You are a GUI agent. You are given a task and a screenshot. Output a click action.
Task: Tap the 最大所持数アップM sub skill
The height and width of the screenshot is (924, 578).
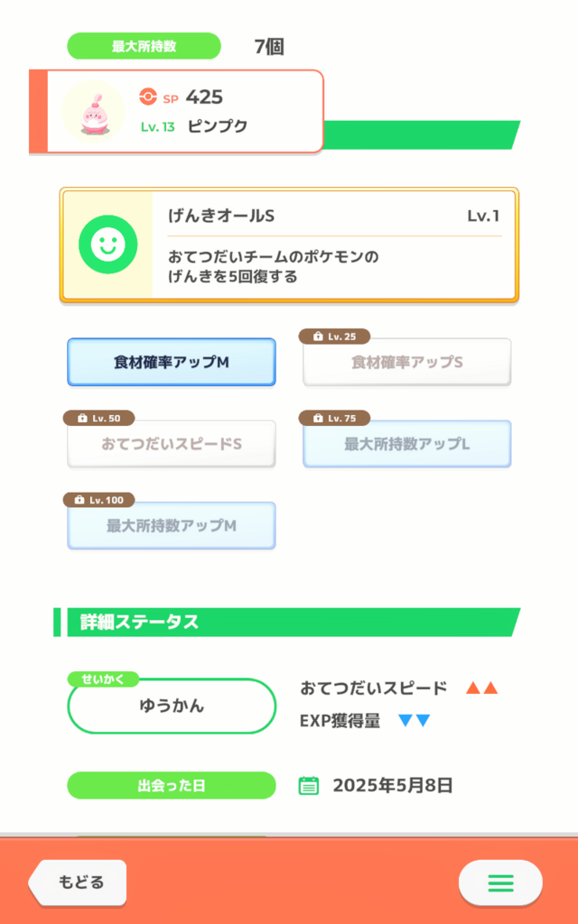[172, 526]
